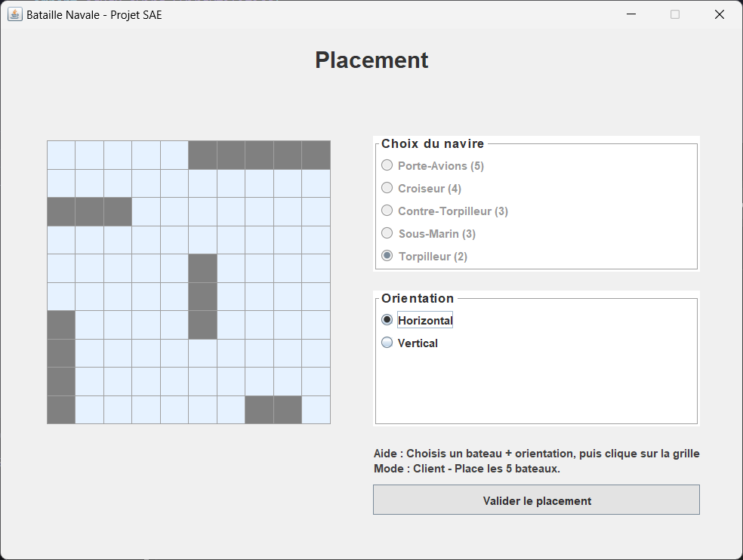Click the Orientation panel header

(418, 299)
